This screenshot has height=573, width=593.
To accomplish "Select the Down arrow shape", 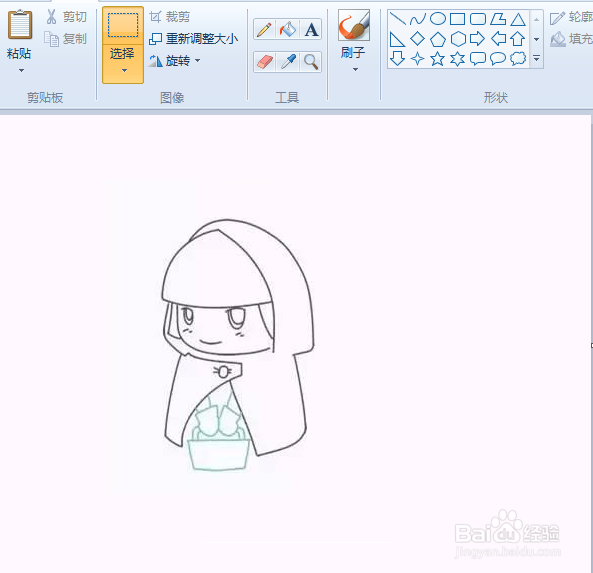I will [x=397, y=59].
